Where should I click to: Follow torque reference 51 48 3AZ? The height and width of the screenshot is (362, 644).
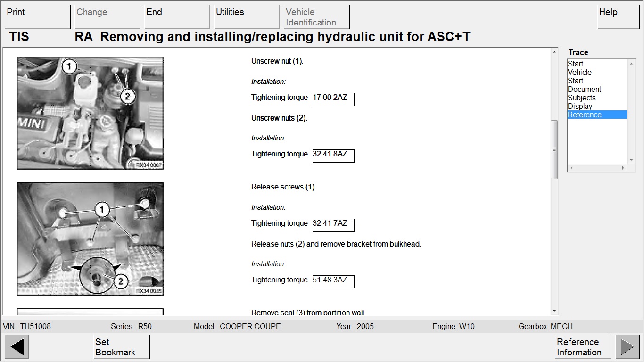point(333,281)
